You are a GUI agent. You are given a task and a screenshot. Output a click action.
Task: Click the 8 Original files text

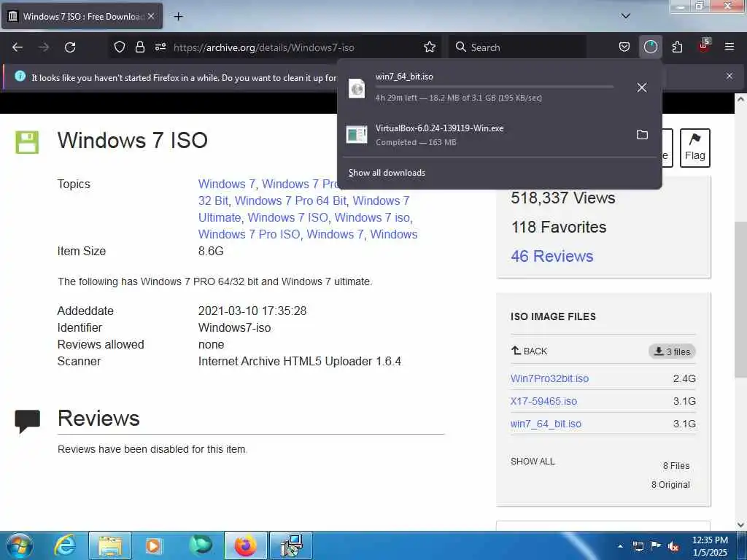pos(670,485)
